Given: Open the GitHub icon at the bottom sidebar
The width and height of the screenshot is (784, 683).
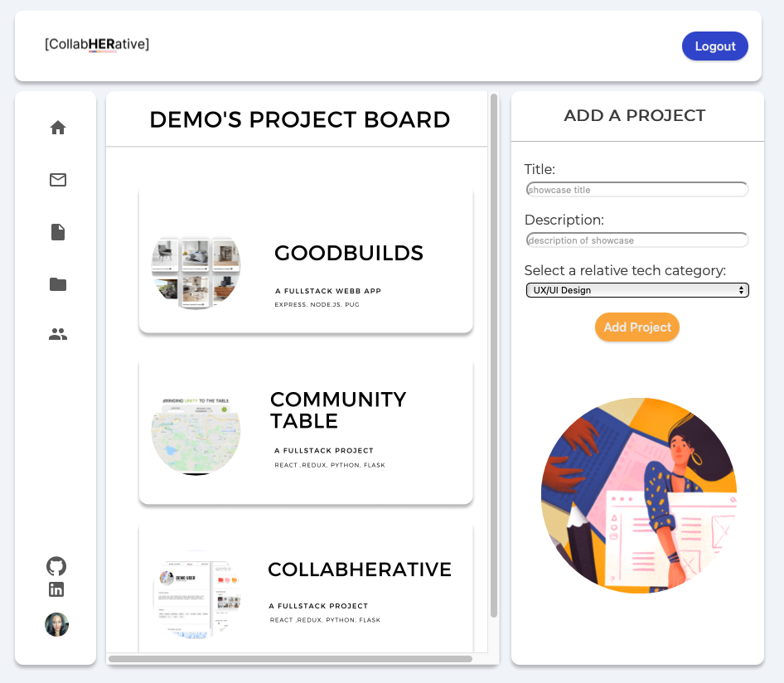Looking at the screenshot, I should [56, 565].
